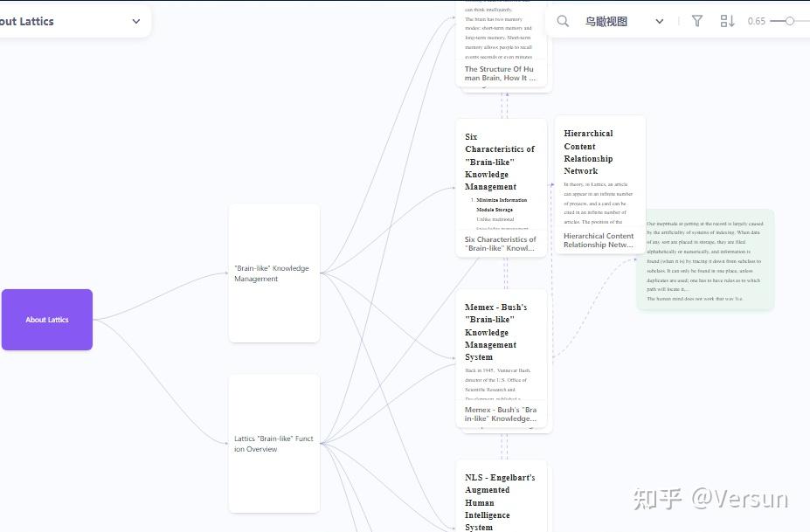810x532 pixels.
Task: Click the 0.65 zoom value label
Action: pos(757,21)
